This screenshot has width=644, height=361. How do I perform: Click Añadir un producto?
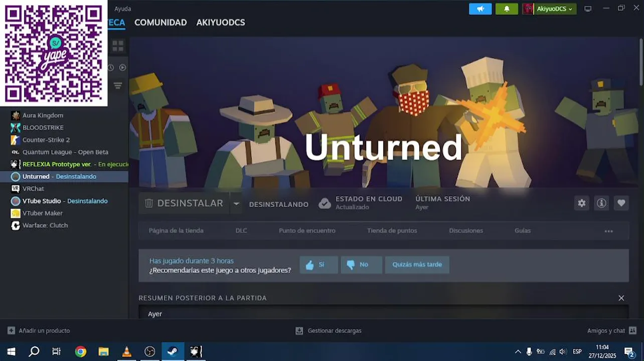tap(39, 331)
